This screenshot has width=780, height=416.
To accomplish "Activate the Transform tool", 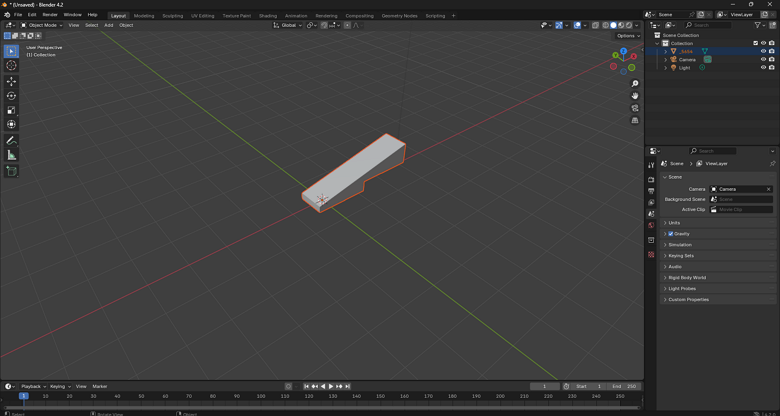I will click(11, 124).
